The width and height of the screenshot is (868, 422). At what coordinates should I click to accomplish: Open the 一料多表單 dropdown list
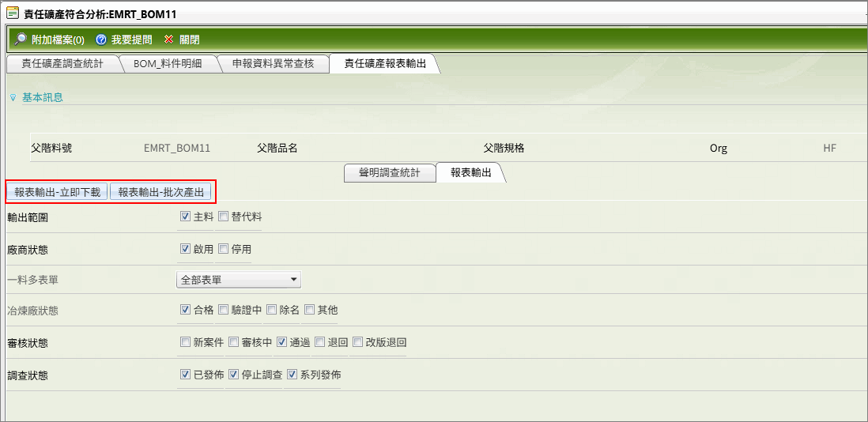pos(294,280)
